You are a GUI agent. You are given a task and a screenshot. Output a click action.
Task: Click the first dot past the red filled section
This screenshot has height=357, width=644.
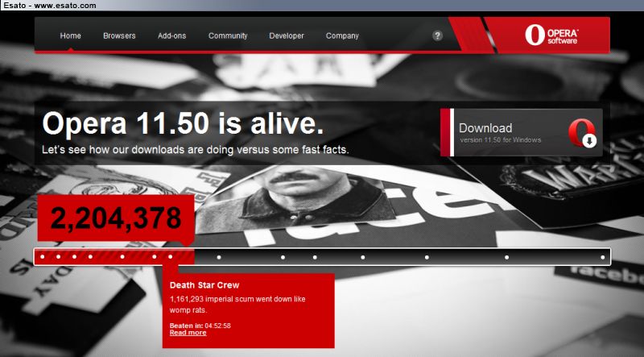[218, 257]
